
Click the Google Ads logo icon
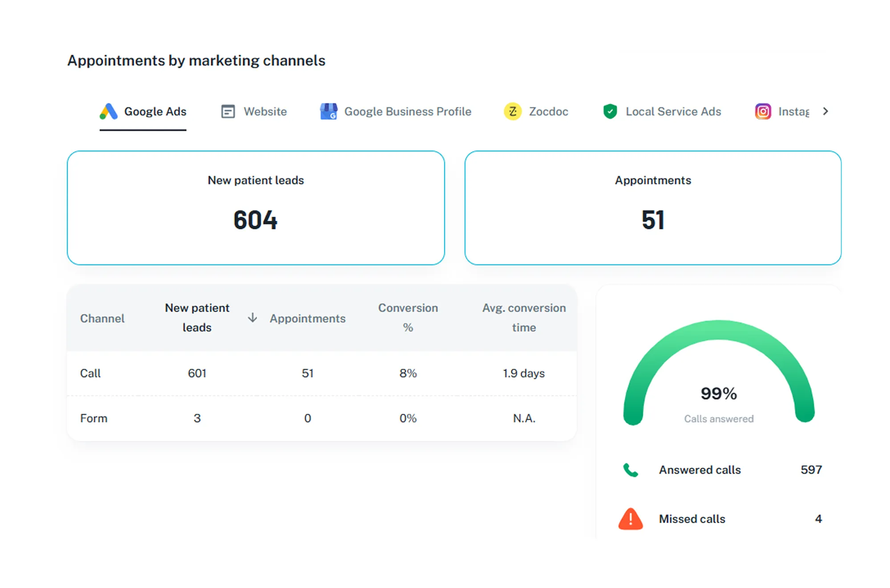point(109,111)
